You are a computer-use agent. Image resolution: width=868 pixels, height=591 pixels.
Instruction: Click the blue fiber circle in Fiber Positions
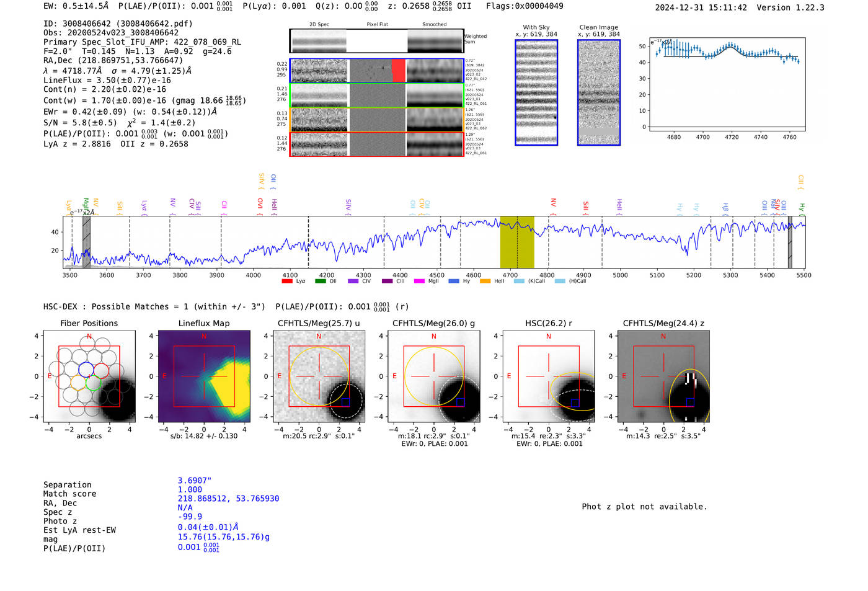coord(86,370)
